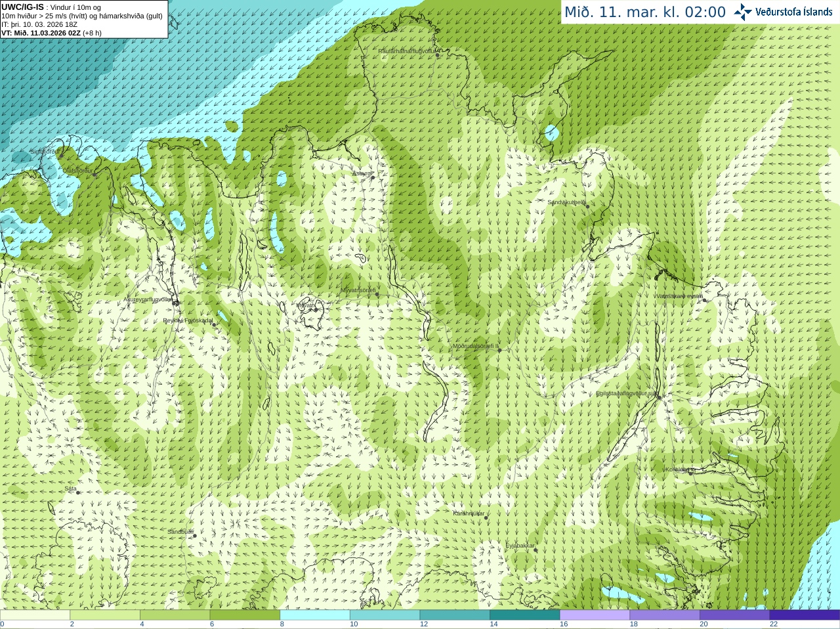Select the 16–18 m/s legend color

(x=595, y=615)
